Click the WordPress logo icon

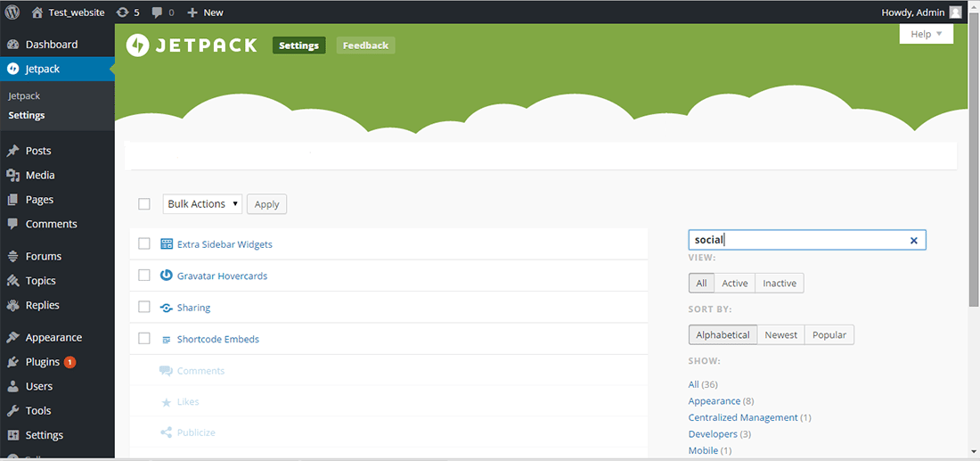coord(12,12)
